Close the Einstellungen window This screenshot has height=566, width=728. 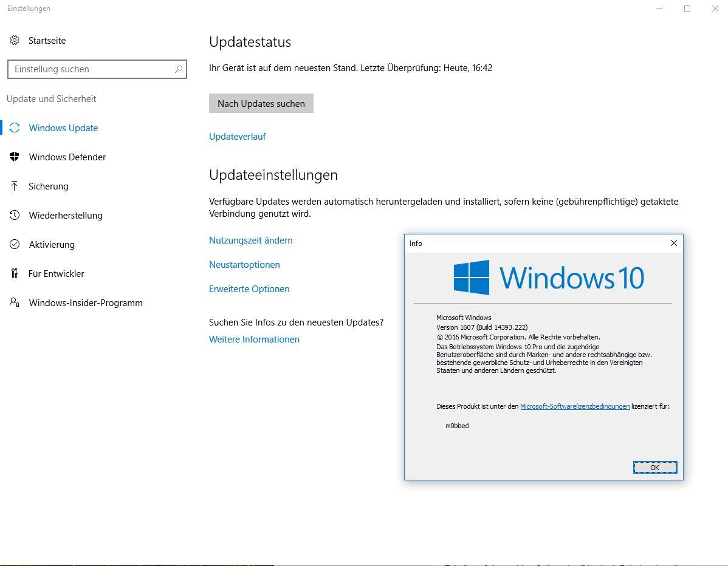tap(715, 9)
